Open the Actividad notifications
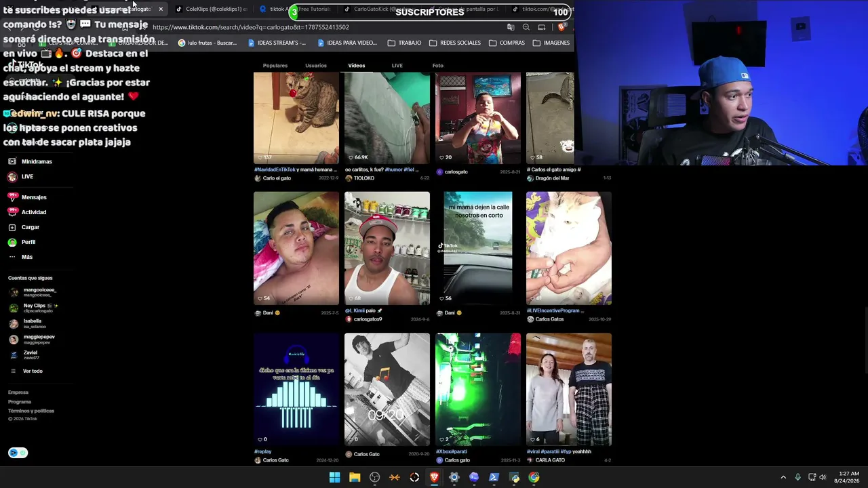The height and width of the screenshot is (488, 868). [27, 212]
